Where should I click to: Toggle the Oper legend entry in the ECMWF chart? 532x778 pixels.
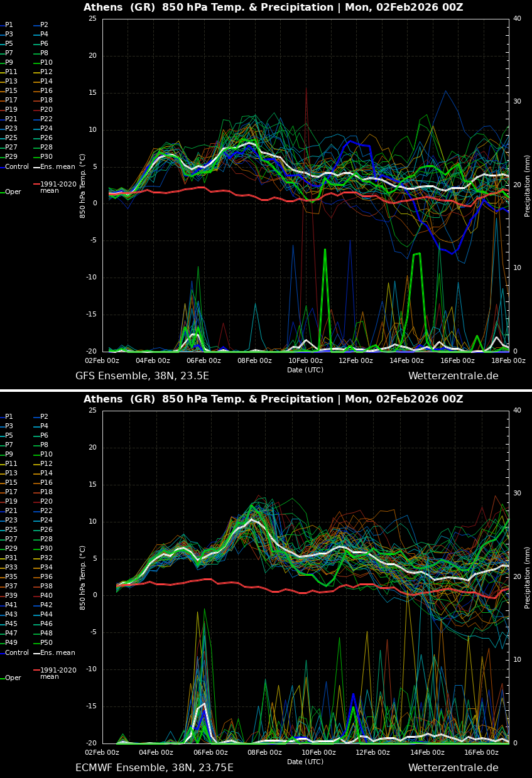[13, 678]
